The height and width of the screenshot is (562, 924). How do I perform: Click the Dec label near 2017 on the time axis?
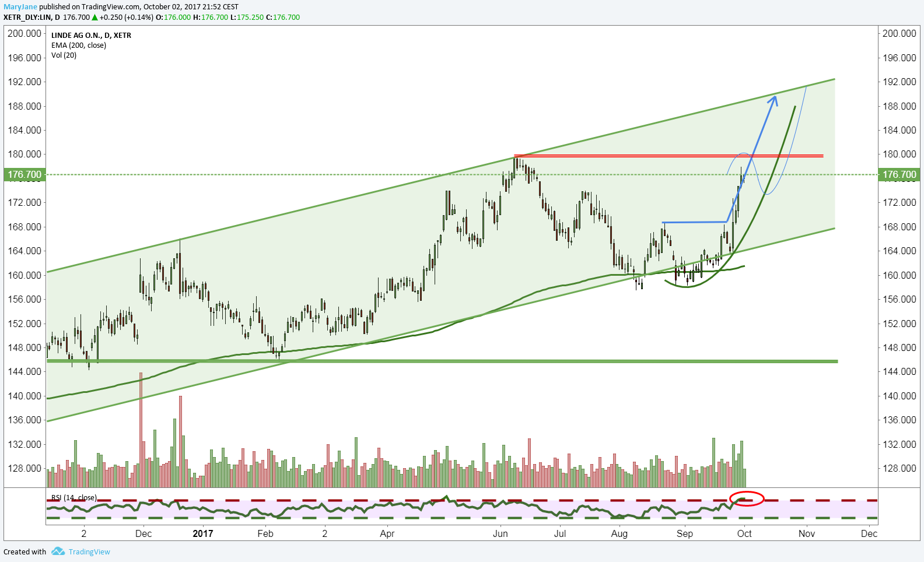point(143,533)
